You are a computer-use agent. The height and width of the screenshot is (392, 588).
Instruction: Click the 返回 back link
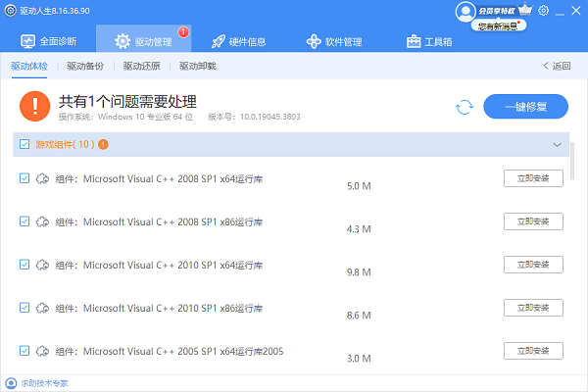tap(557, 66)
